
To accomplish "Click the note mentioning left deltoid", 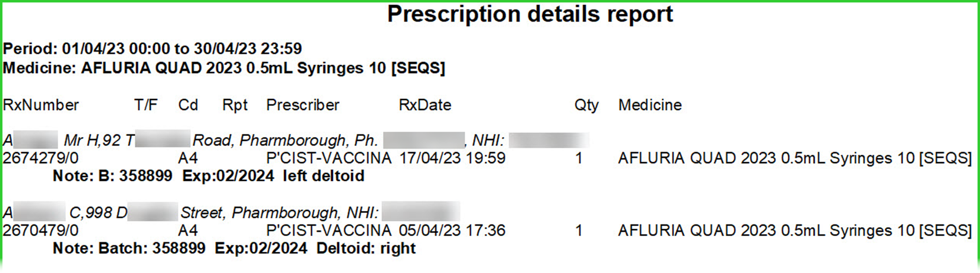I will pyautogui.click(x=208, y=176).
